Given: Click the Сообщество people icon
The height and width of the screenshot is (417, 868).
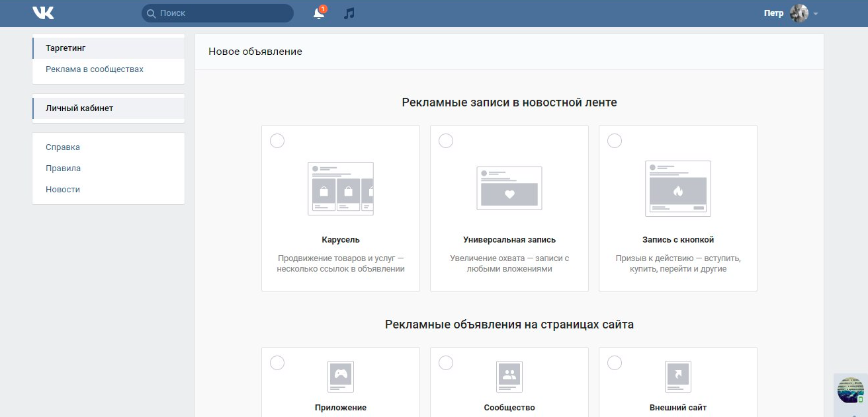Looking at the screenshot, I should pos(509,376).
